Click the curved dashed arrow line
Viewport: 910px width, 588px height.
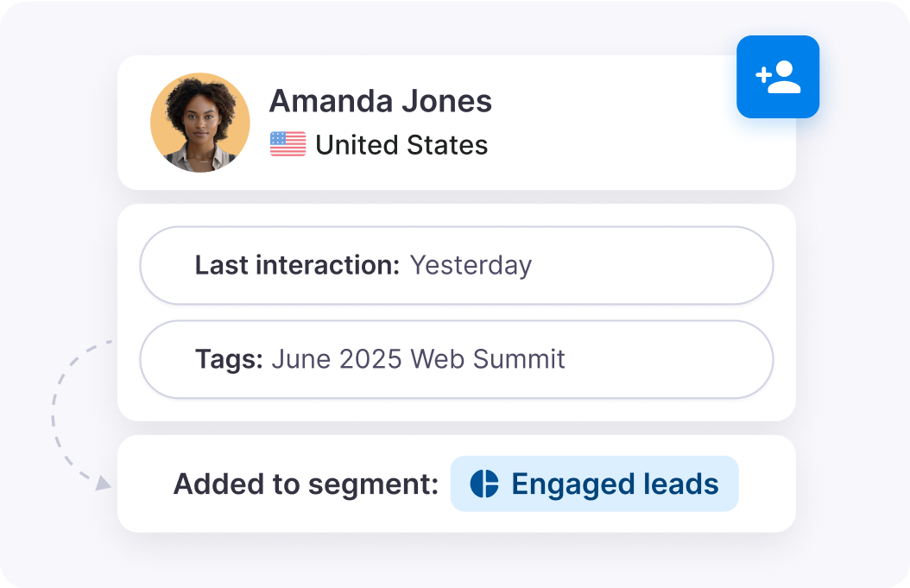[x=56, y=406]
